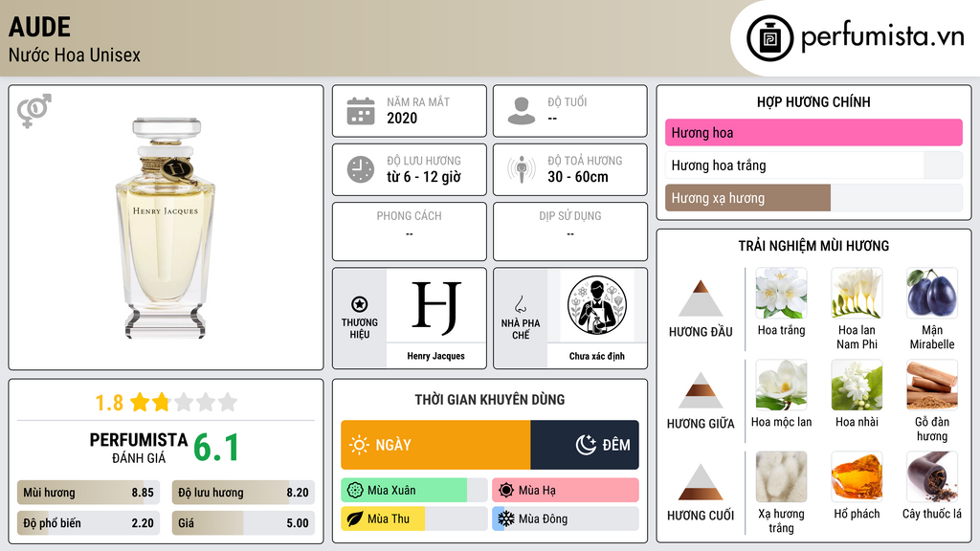Click the perfume bottle product image
This screenshot has width=980, height=551.
click(166, 228)
